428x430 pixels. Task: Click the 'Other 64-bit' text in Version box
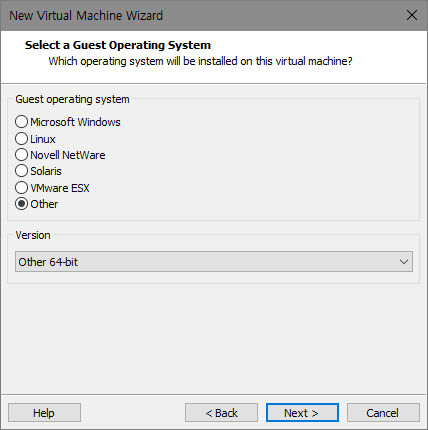[x=48, y=262]
